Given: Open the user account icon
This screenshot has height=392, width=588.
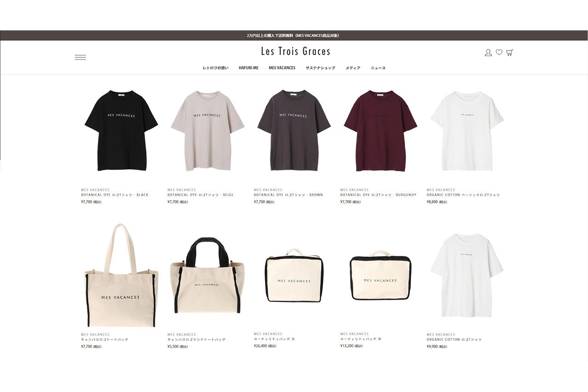Looking at the screenshot, I should pos(488,53).
